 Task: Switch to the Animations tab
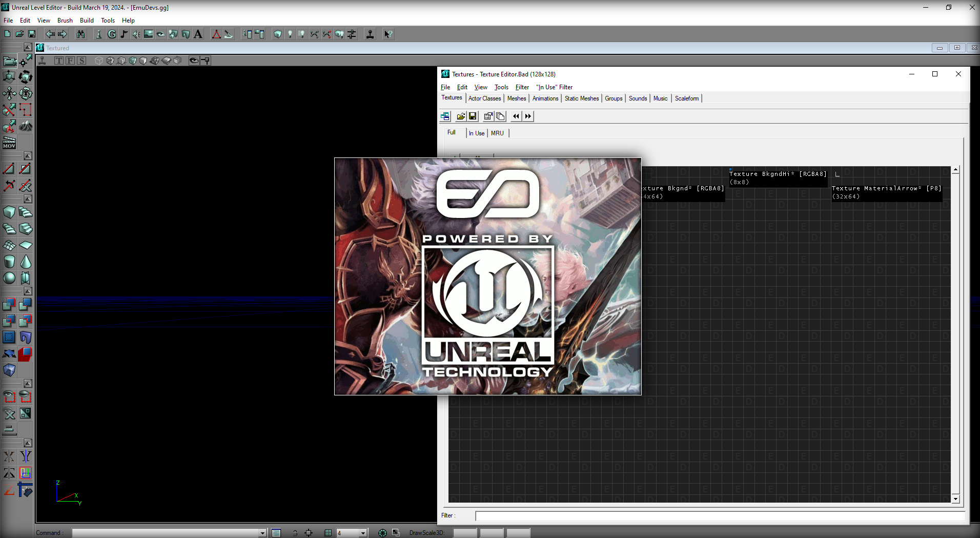[x=545, y=98]
